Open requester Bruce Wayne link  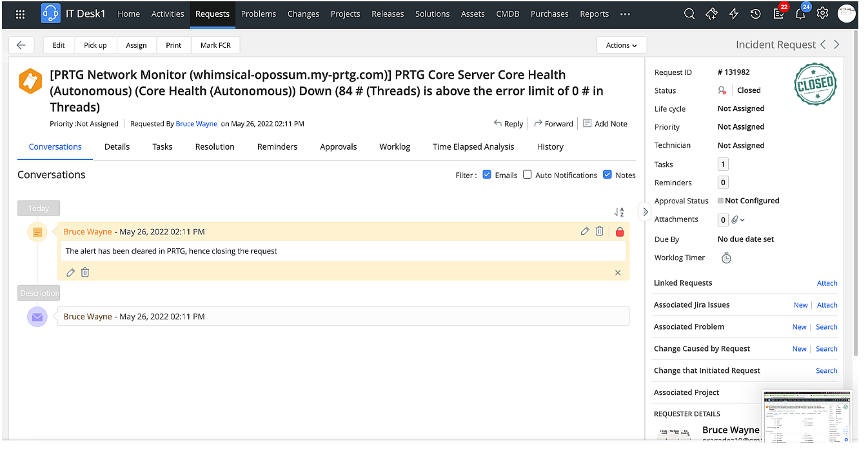pos(196,124)
